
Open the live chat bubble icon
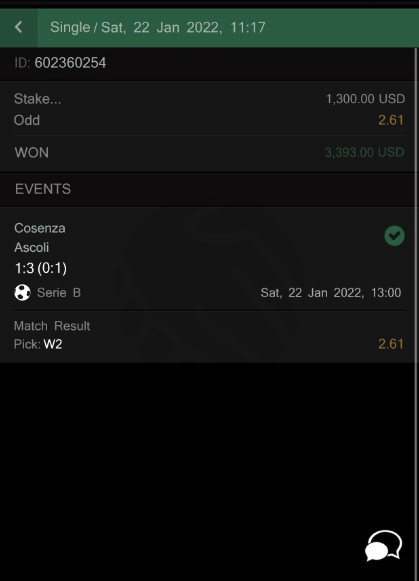click(384, 545)
